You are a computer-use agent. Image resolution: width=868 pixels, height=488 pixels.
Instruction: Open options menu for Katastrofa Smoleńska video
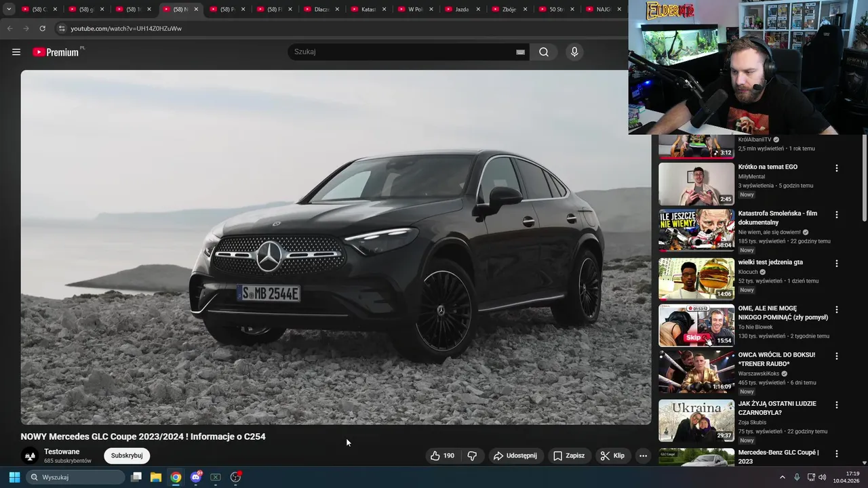click(x=836, y=215)
